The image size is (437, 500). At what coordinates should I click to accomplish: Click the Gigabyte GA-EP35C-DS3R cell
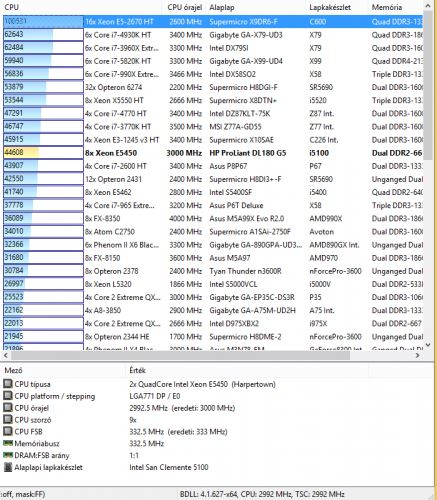click(x=252, y=297)
